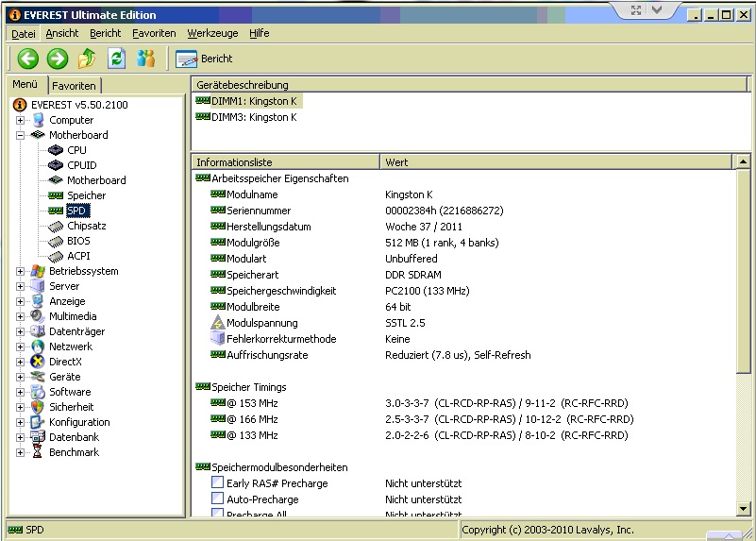The image size is (756, 541).
Task: Expand the Benchmark tree node
Action: 20,452
